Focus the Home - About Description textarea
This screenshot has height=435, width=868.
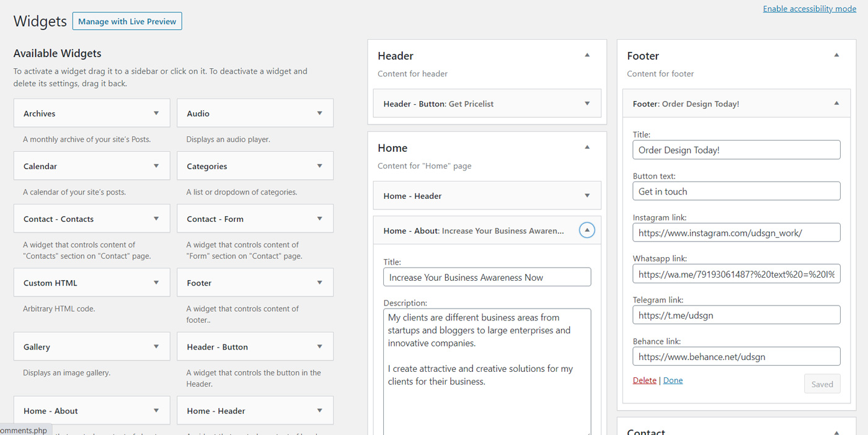tap(487, 372)
